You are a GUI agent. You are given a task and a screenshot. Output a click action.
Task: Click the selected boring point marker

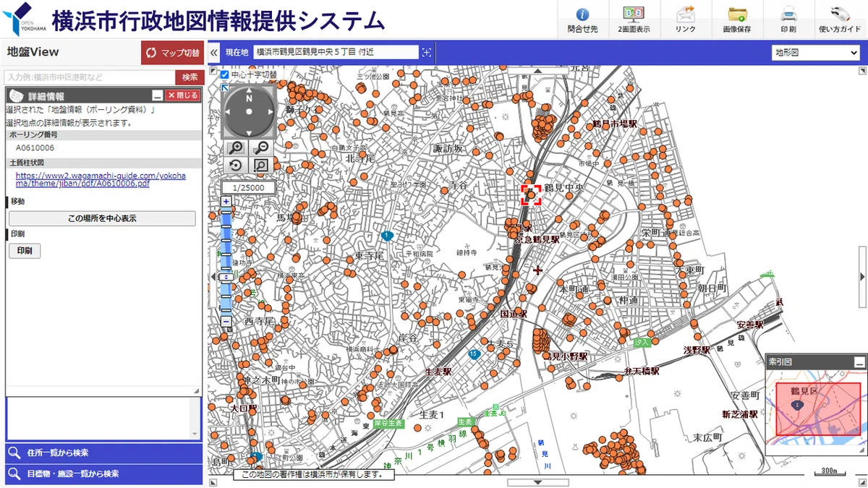point(532,194)
